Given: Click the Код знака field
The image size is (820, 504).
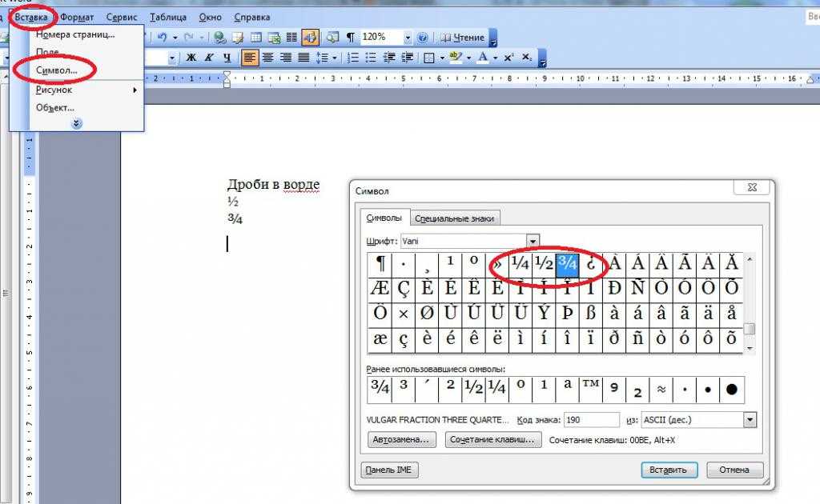Looking at the screenshot, I should tap(592, 420).
